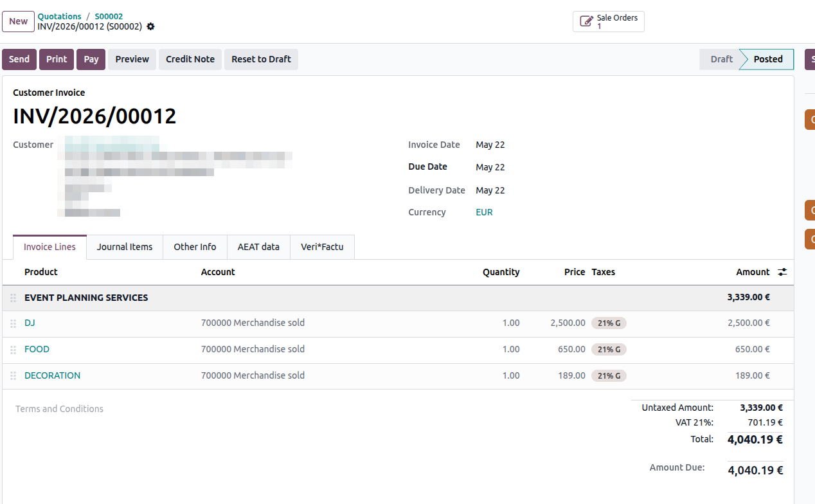Print the invoice
Image resolution: width=815 pixels, height=504 pixels.
click(x=57, y=59)
